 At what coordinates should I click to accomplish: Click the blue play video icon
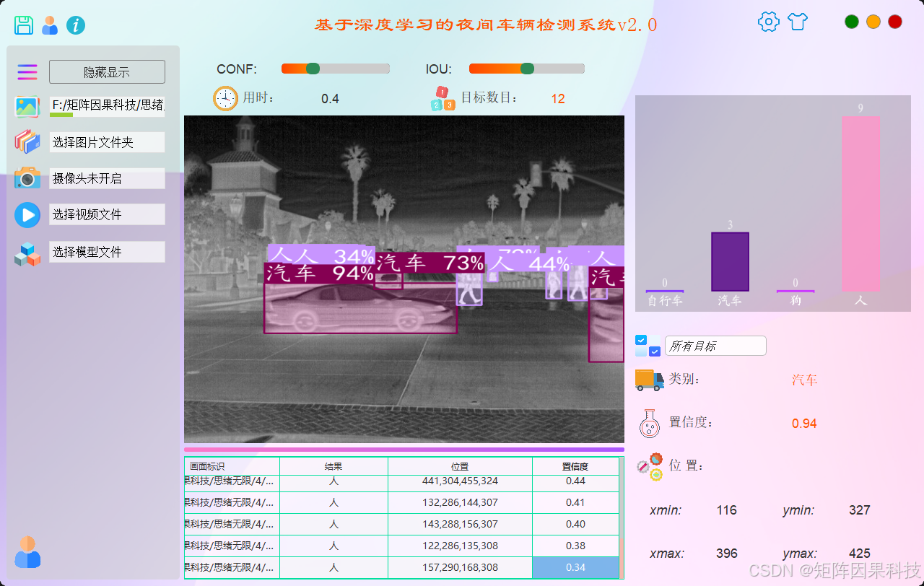27,215
